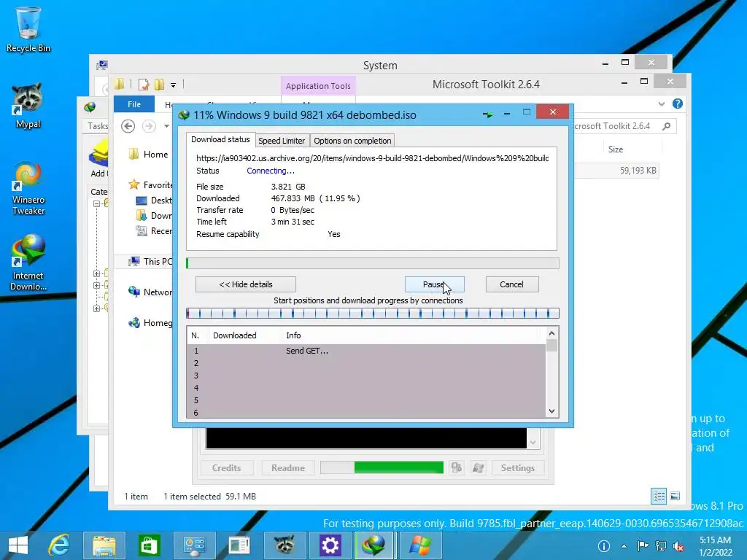Click the Windows flag toolkit taskbar icon
747x560 pixels.
pyautogui.click(x=419, y=545)
